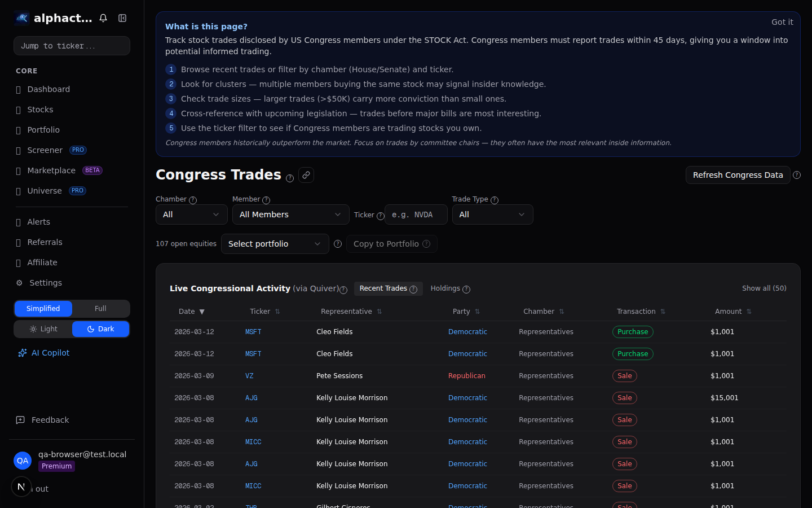Open the MSFT ticker link
This screenshot has width=812, height=508.
pyautogui.click(x=253, y=331)
